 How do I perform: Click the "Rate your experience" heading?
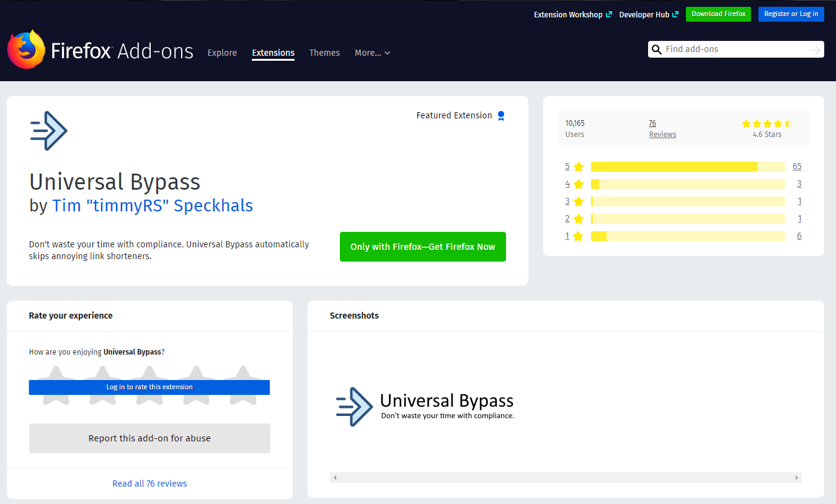[71, 316]
